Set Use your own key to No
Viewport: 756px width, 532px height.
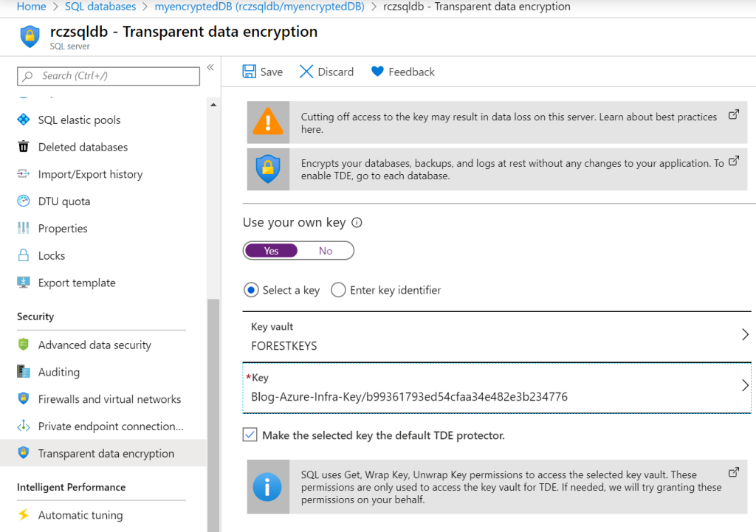pyautogui.click(x=326, y=251)
